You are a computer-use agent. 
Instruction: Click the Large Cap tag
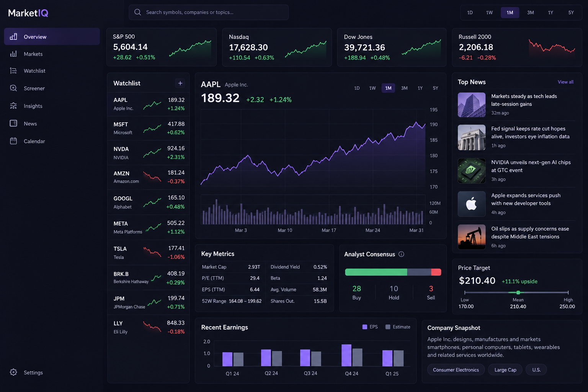(505, 370)
